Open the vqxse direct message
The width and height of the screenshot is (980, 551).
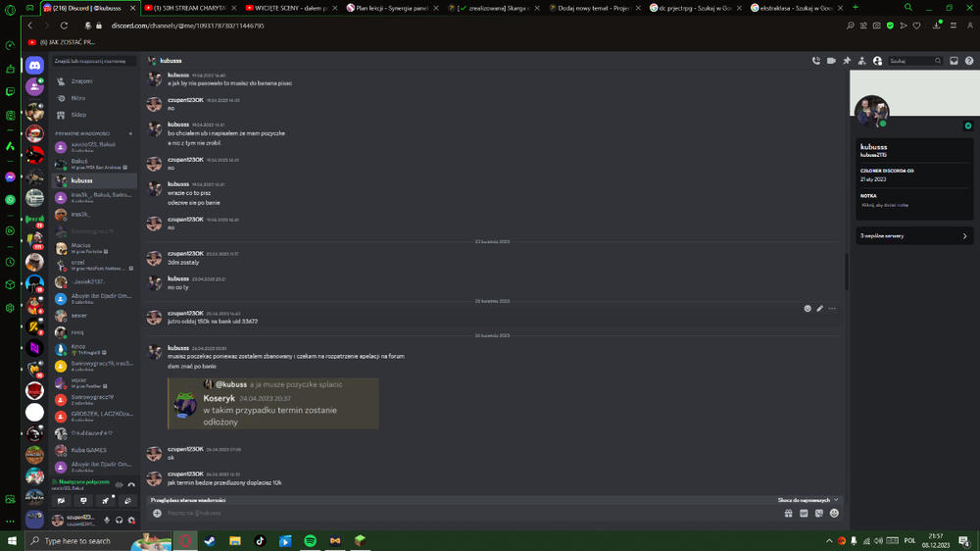pos(94,382)
